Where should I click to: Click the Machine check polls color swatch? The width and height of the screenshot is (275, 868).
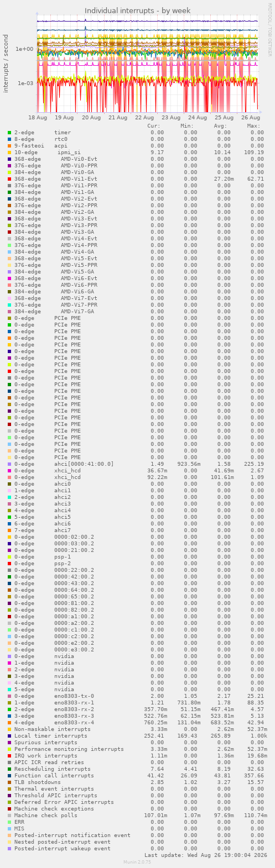click(9, 816)
